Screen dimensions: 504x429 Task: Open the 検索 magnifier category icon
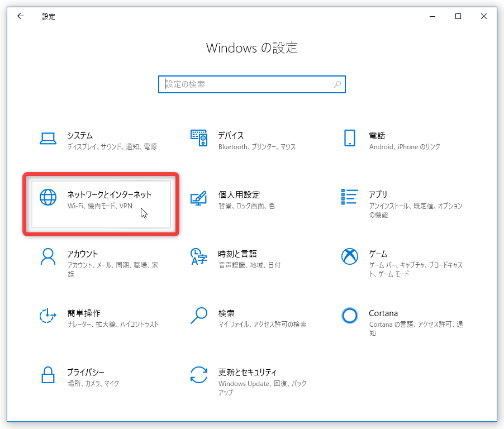pyautogui.click(x=199, y=316)
